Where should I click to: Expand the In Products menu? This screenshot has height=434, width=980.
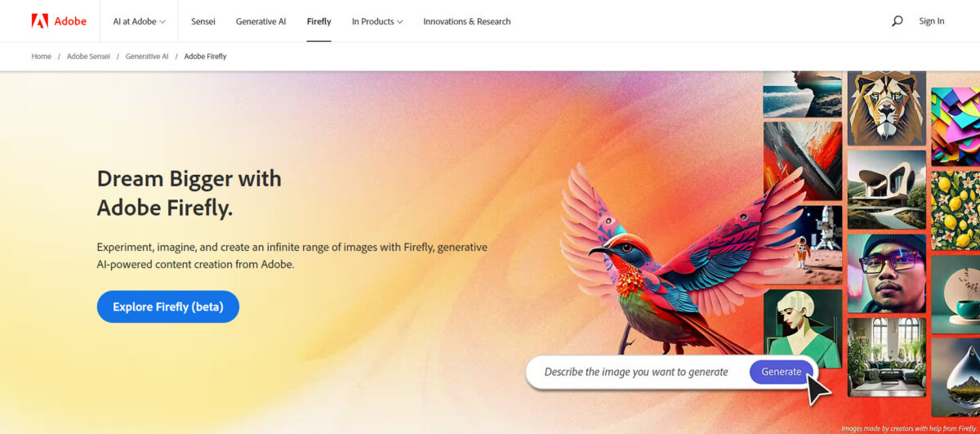(x=377, y=21)
